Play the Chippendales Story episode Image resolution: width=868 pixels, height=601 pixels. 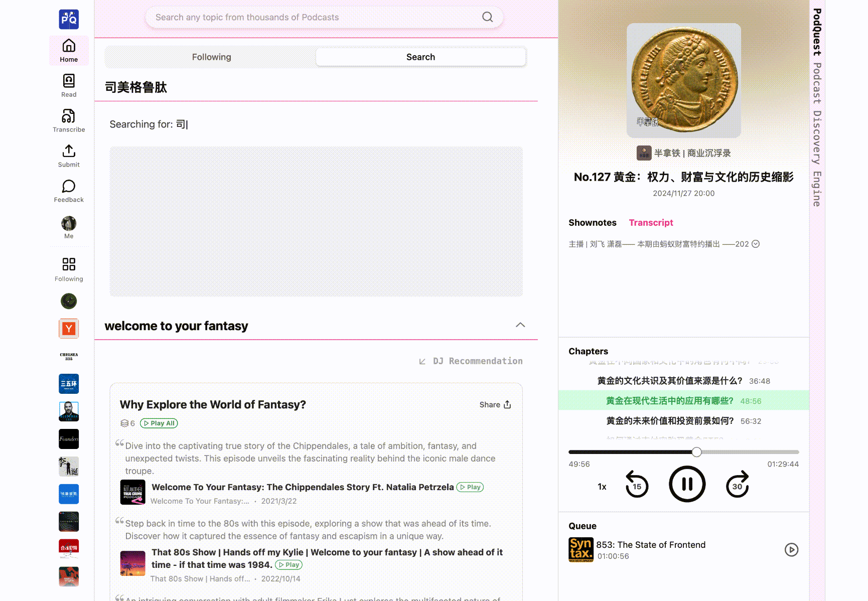pos(470,487)
